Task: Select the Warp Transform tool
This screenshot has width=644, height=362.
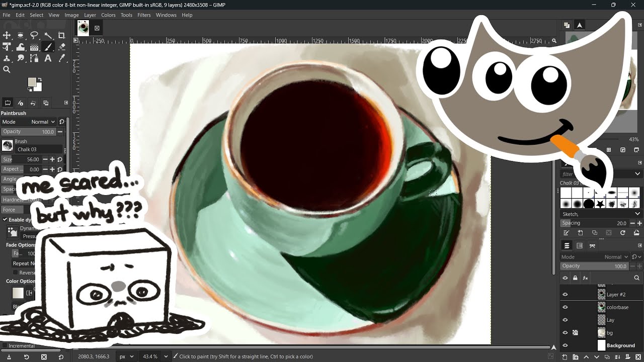Action: (21, 47)
